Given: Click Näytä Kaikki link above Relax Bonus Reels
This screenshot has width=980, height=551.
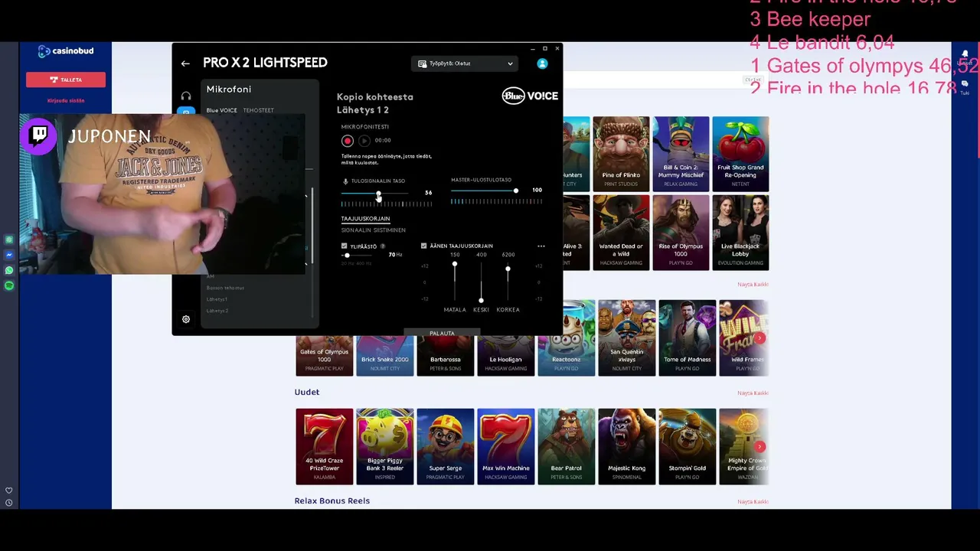Looking at the screenshot, I should [753, 502].
